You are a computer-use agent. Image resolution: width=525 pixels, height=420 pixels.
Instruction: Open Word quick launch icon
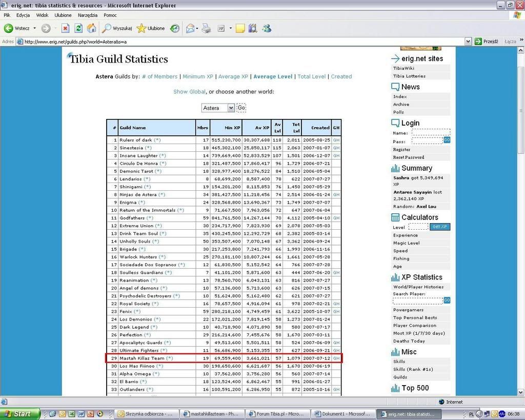click(x=81, y=414)
